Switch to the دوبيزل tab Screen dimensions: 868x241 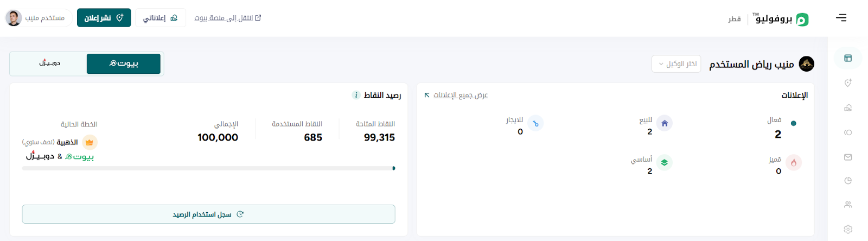click(x=49, y=64)
